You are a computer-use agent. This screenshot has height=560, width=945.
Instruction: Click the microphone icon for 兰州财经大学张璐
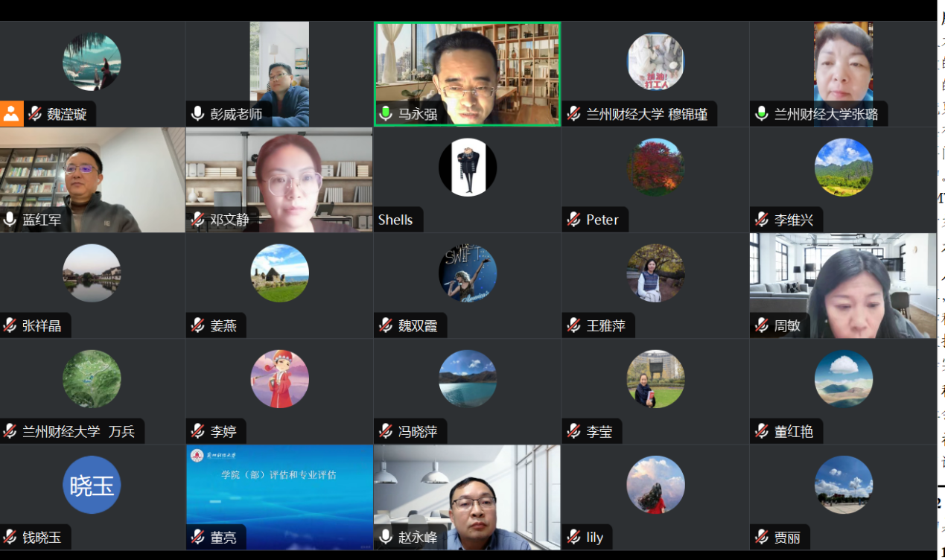(761, 114)
